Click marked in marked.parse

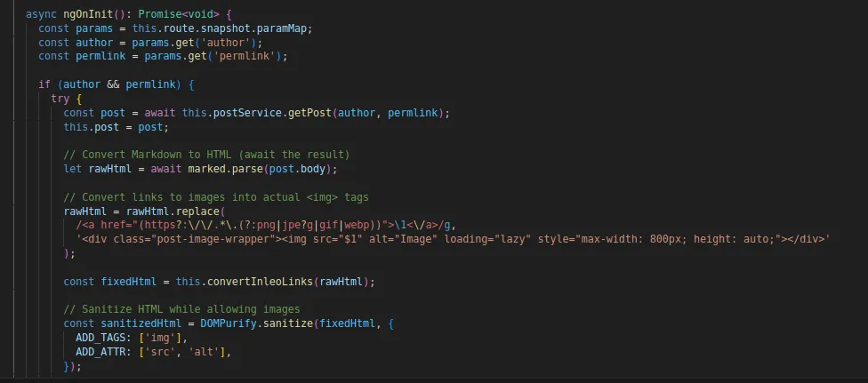coord(206,169)
